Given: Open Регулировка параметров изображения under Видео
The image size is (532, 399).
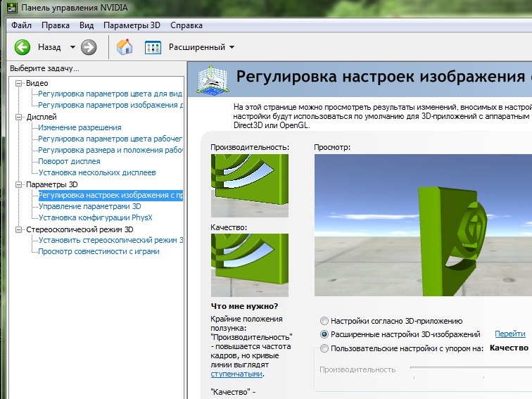Looking at the screenshot, I should click(110, 105).
